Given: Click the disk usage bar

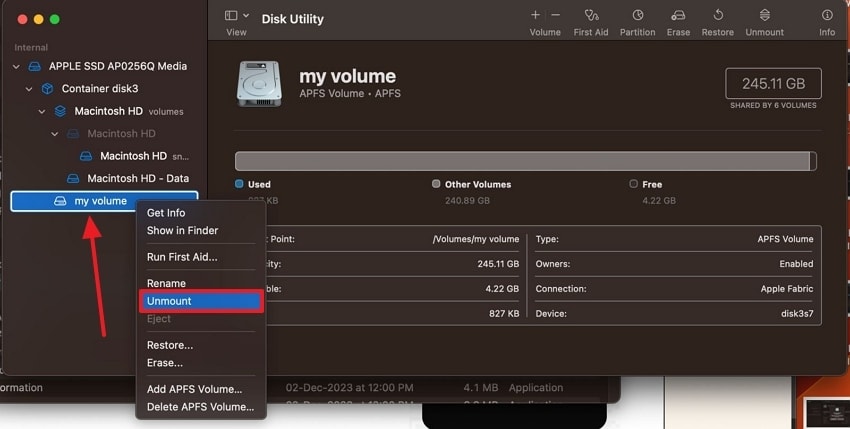Looking at the screenshot, I should (525, 161).
